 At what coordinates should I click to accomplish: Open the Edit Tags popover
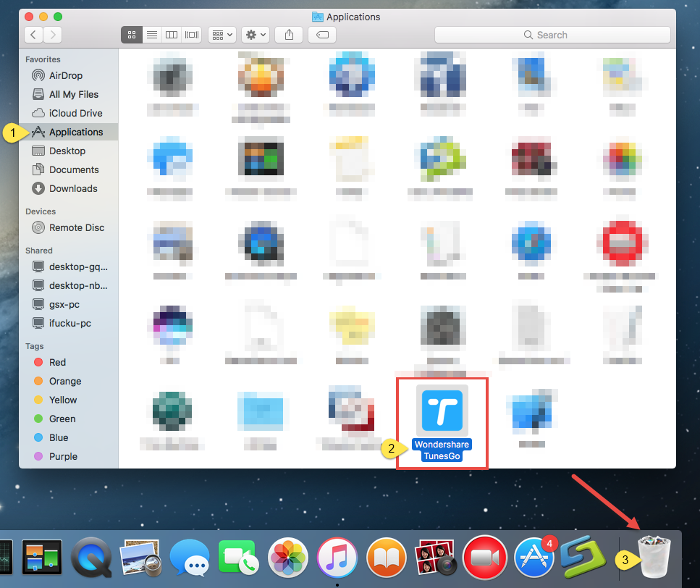pos(321,34)
